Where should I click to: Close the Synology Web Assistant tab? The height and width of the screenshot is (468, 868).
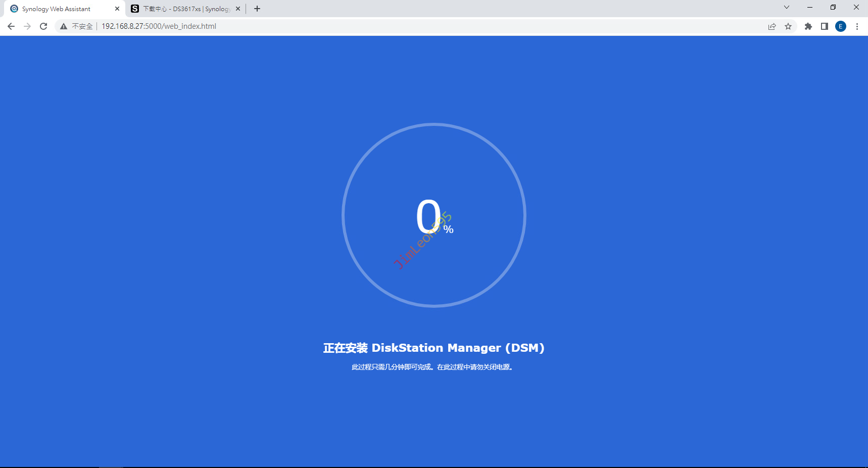coord(117,9)
